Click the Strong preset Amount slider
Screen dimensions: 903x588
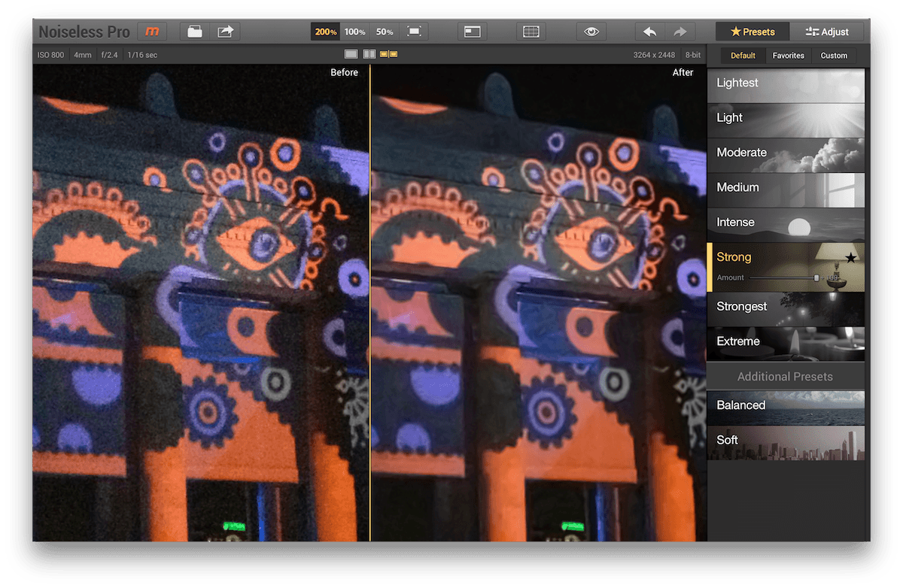(784, 277)
